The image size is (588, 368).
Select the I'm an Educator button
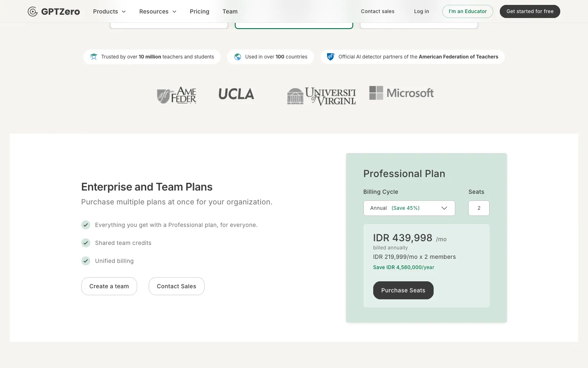click(x=468, y=11)
